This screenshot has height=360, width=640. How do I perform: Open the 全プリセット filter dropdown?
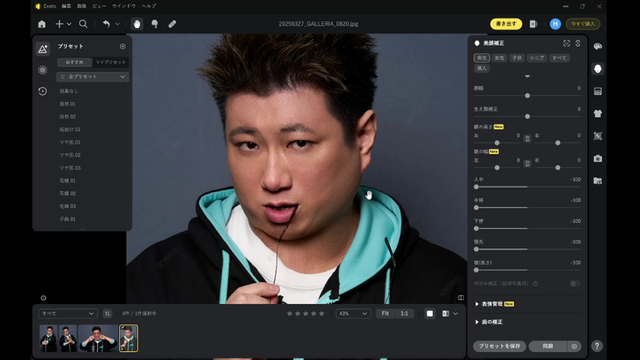click(93, 77)
